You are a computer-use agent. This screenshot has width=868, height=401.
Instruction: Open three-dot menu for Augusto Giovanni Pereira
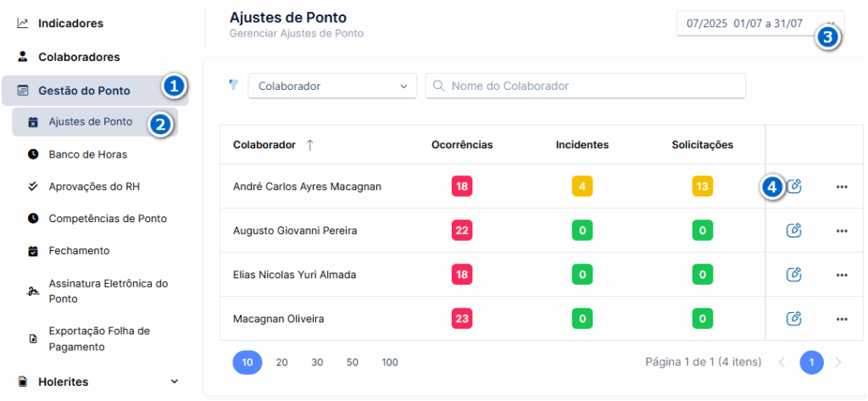[842, 231]
